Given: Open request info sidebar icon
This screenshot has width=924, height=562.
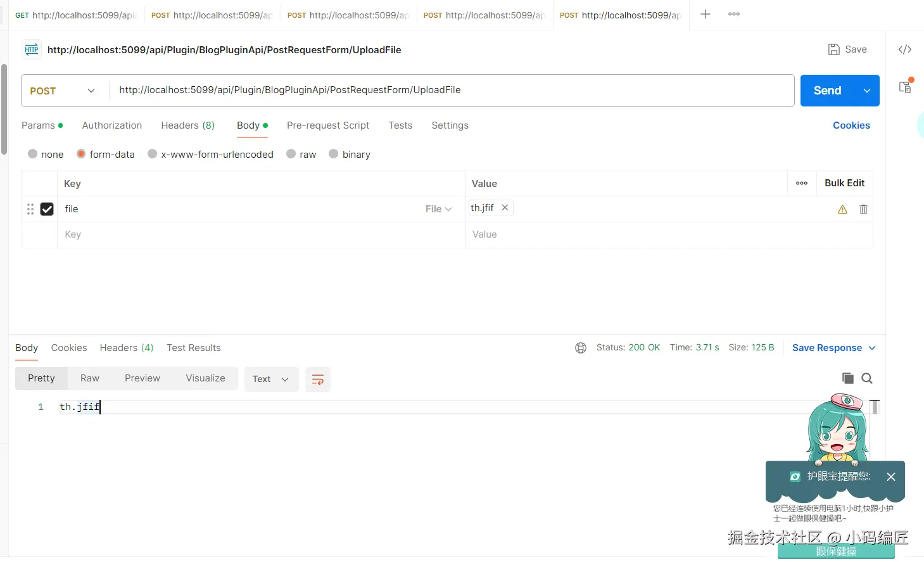Looking at the screenshot, I should [906, 86].
